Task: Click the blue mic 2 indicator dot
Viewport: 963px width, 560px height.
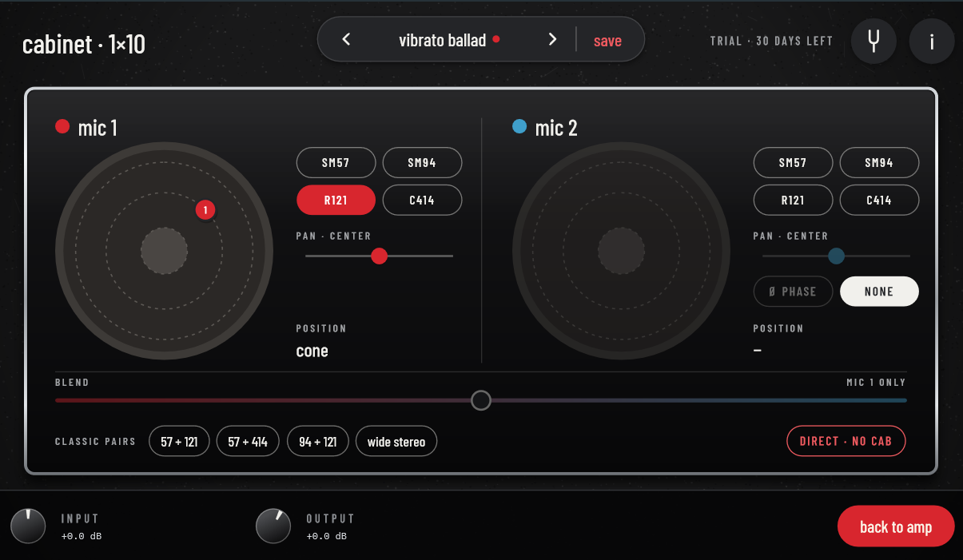Action: (519, 126)
